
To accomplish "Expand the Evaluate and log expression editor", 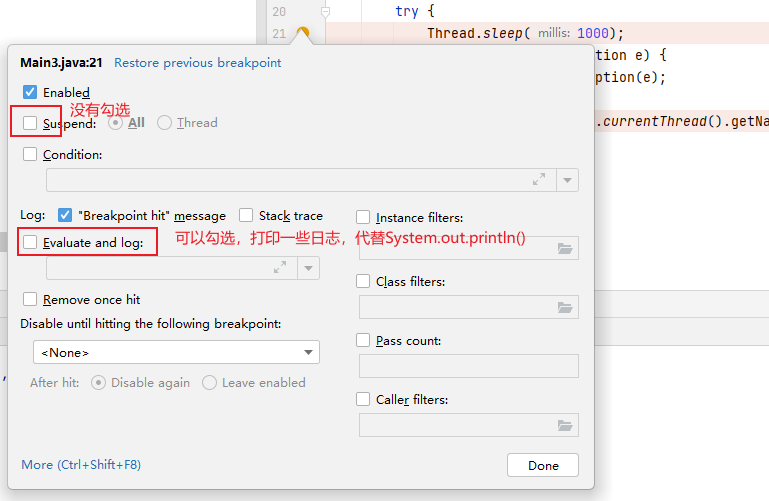I will (x=280, y=268).
